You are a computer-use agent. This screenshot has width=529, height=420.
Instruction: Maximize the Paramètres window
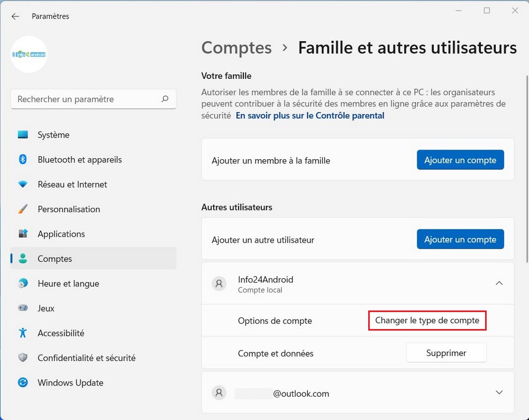click(487, 11)
